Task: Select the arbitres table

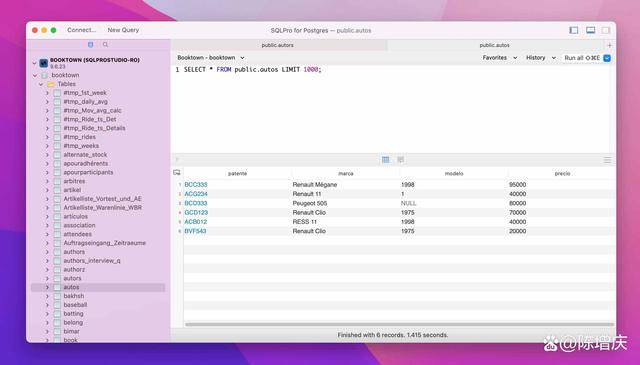Action: [x=74, y=181]
